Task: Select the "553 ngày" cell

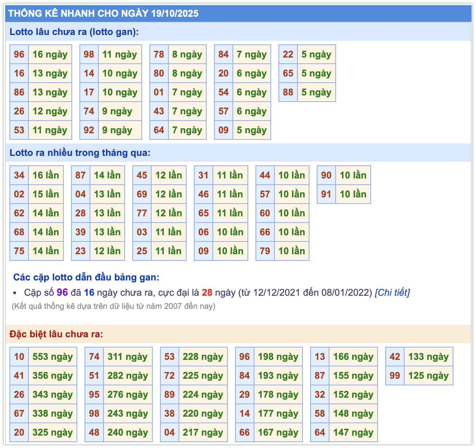Action: point(52,357)
